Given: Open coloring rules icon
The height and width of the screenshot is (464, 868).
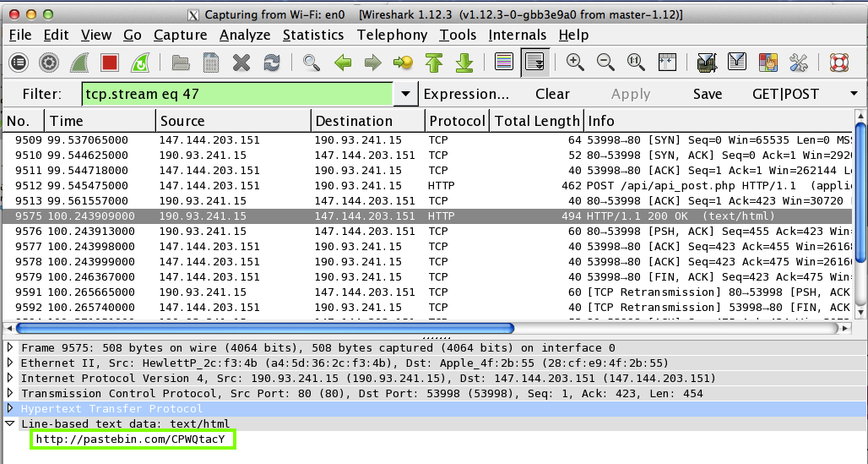Looking at the screenshot, I should click(768, 63).
